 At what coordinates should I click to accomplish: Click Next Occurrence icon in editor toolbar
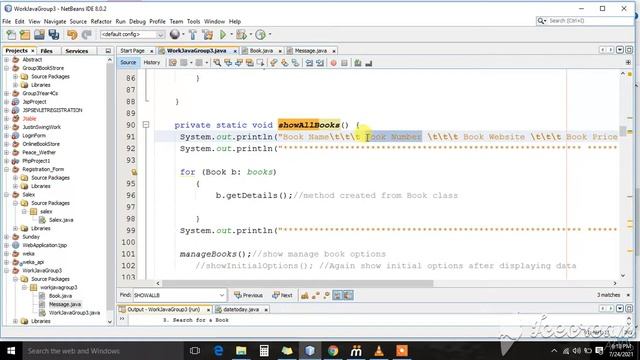coord(239,63)
